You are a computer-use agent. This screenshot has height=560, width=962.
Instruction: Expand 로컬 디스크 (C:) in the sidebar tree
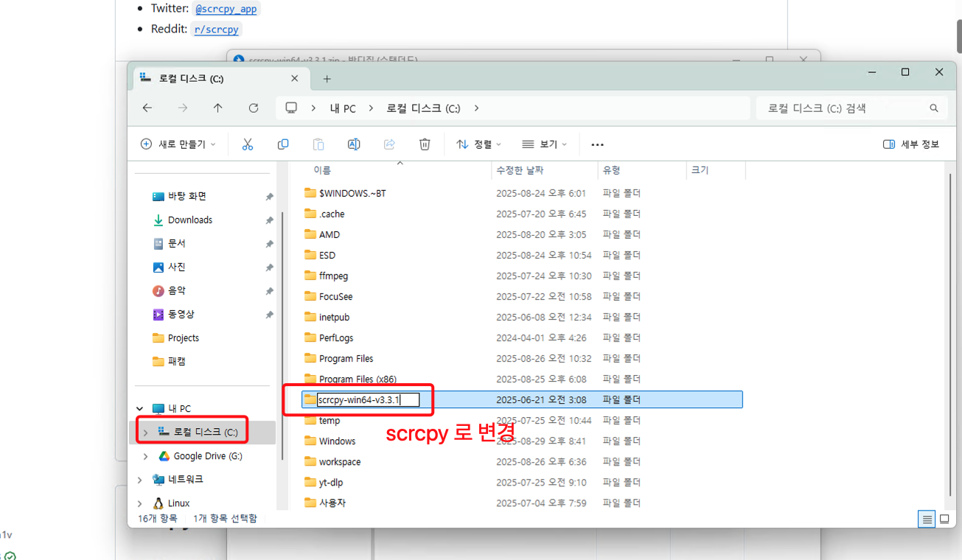point(145,433)
